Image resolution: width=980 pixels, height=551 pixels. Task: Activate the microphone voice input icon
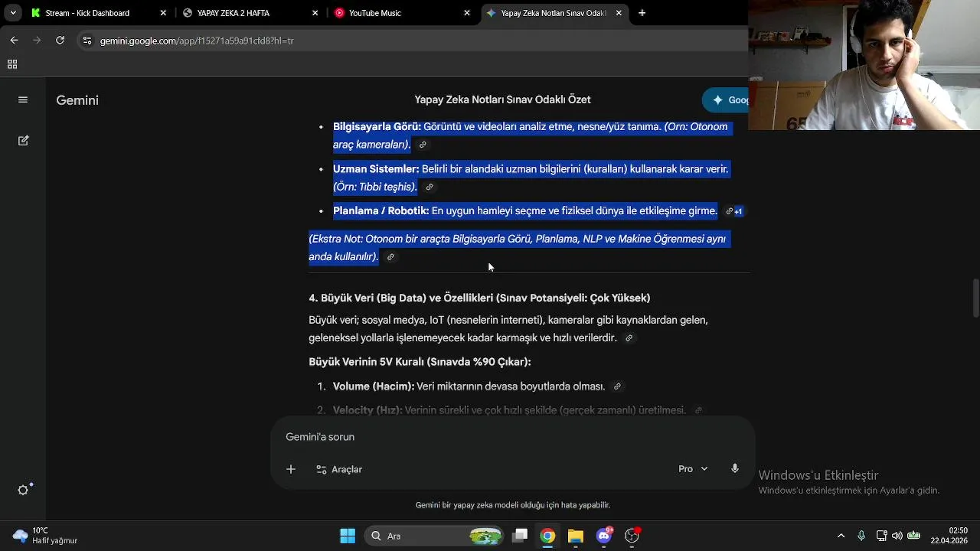(x=735, y=469)
